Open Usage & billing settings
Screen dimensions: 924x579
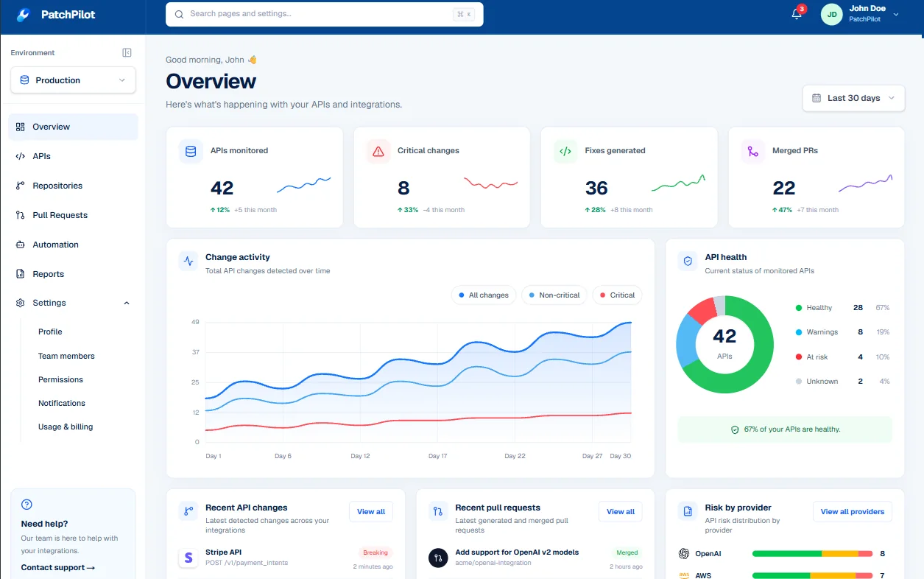click(x=66, y=427)
